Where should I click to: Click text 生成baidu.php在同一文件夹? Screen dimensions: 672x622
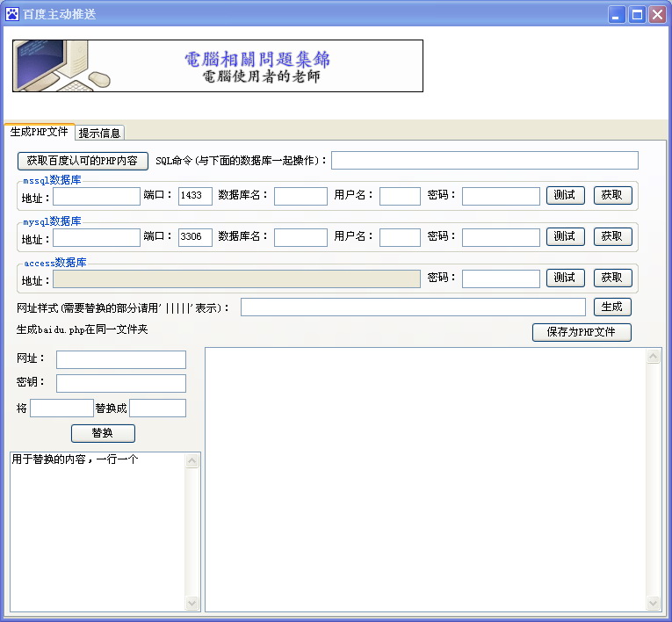point(82,329)
